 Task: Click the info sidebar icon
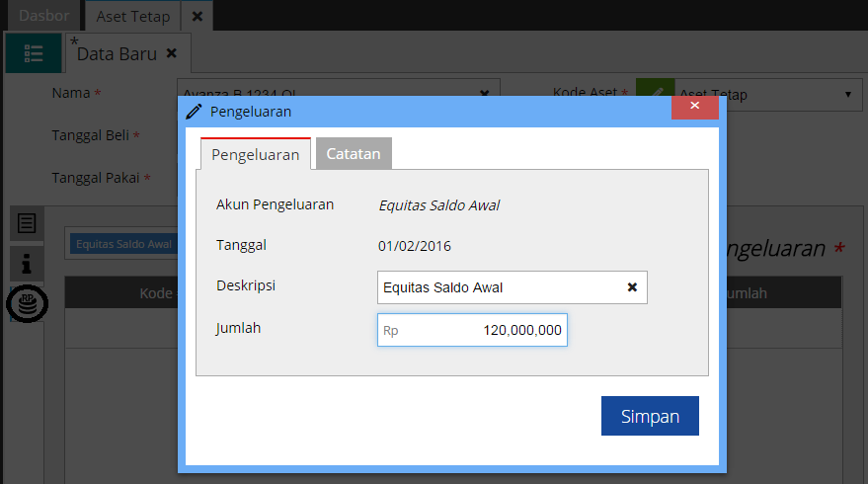click(x=27, y=263)
